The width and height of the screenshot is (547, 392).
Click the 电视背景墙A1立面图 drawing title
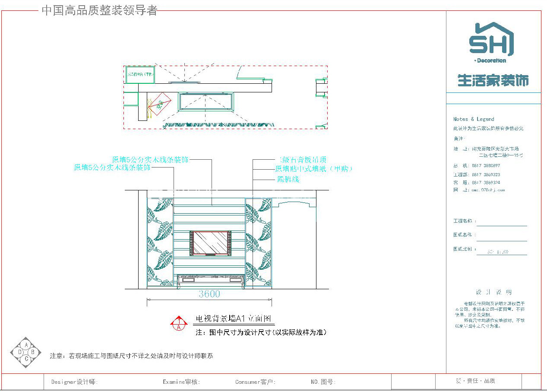tap(233, 319)
